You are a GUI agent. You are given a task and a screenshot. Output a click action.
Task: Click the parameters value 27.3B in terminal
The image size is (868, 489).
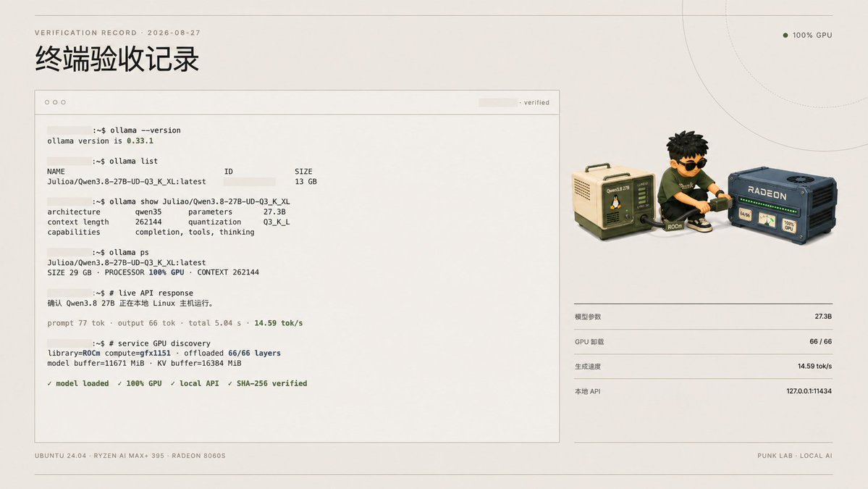coord(274,212)
